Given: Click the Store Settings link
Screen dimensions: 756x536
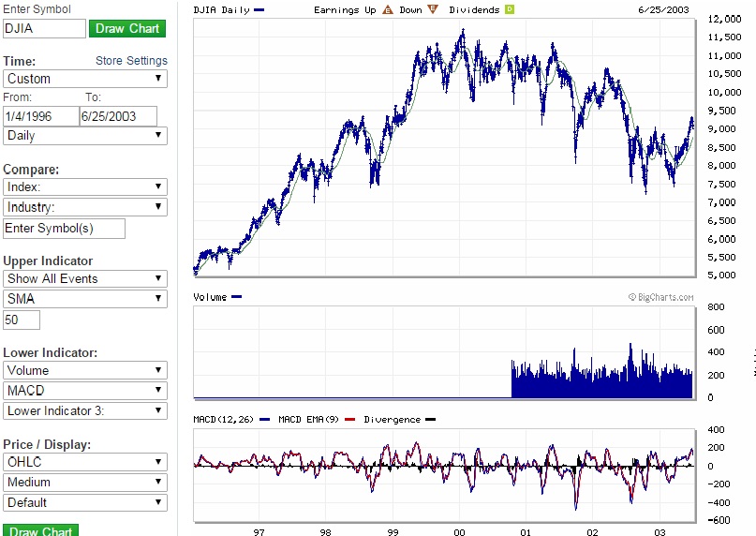Looking at the screenshot, I should pyautogui.click(x=131, y=61).
